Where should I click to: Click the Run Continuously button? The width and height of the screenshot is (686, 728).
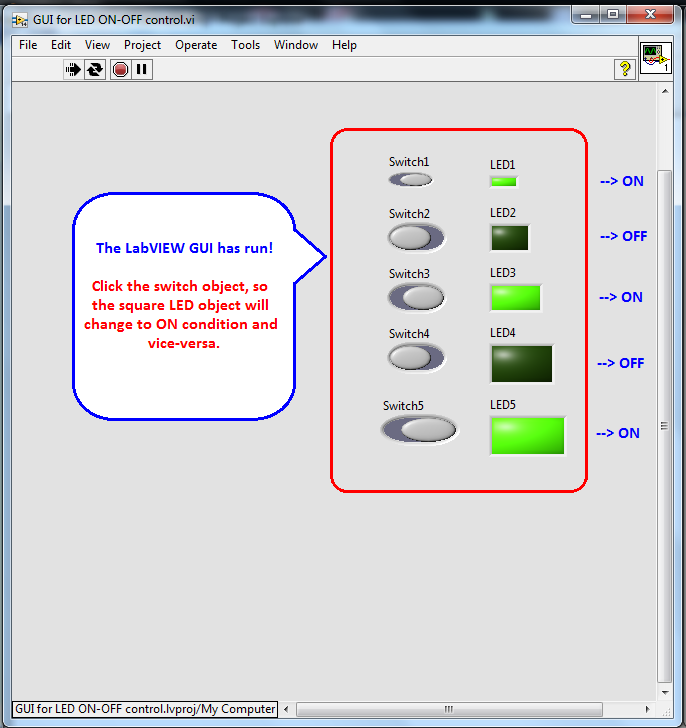pyautogui.click(x=95, y=70)
